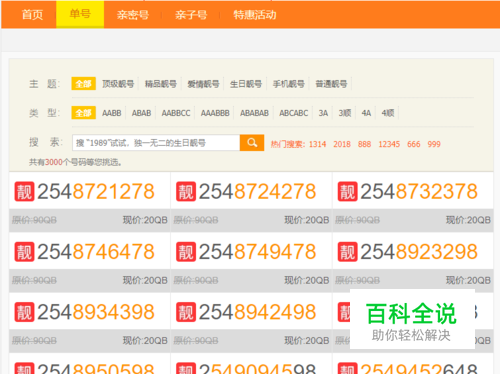Click the 靓 badge beside 2548749478
The height and width of the screenshot is (374, 500).
click(x=186, y=252)
